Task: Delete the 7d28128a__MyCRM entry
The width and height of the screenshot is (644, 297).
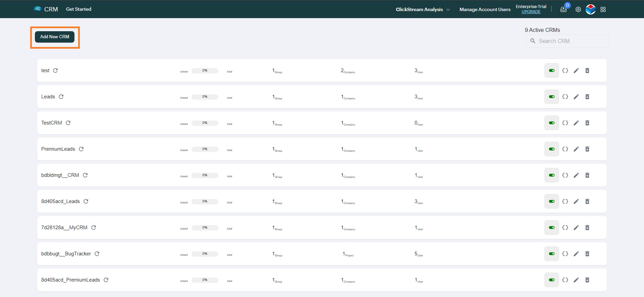Action: click(x=587, y=228)
